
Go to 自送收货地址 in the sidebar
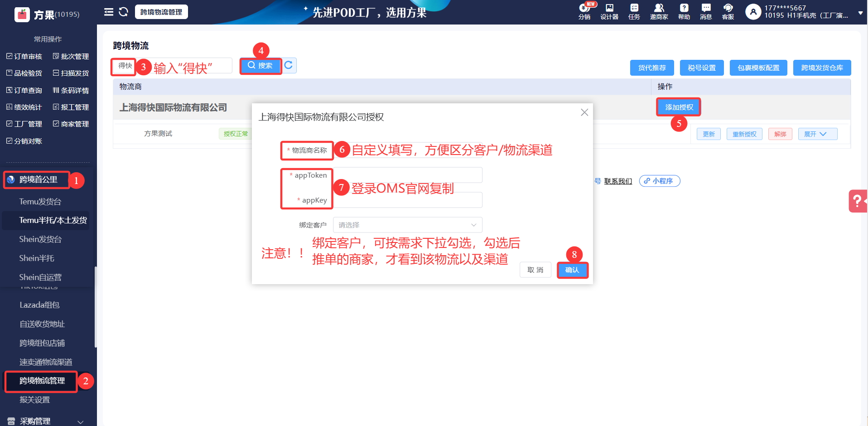tap(42, 324)
